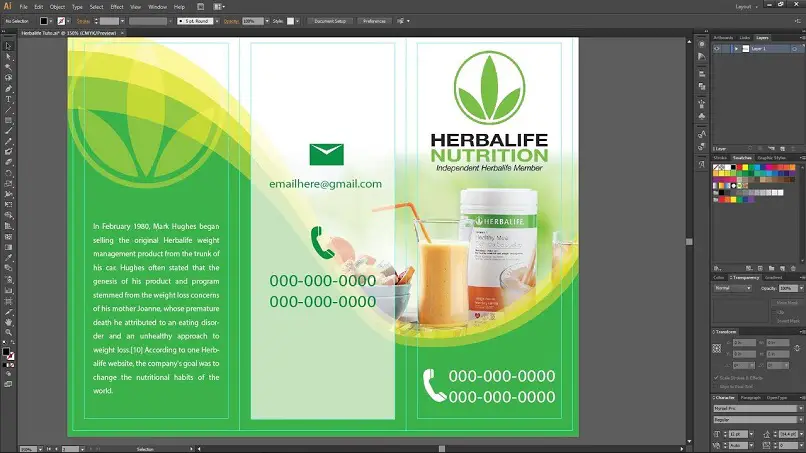Click the Transform reference point locator
Viewport: 806px width, 453px height.
(717, 349)
